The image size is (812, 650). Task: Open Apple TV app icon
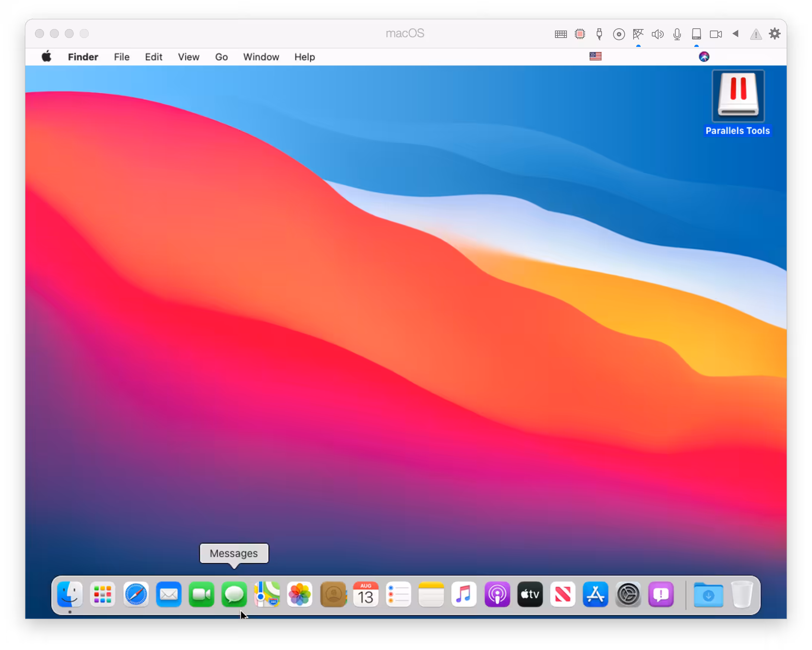[530, 594]
